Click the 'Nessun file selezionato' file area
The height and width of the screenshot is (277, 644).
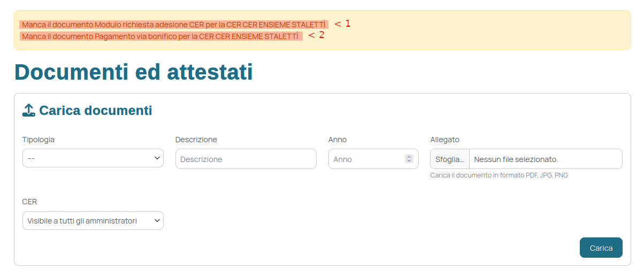click(x=546, y=159)
